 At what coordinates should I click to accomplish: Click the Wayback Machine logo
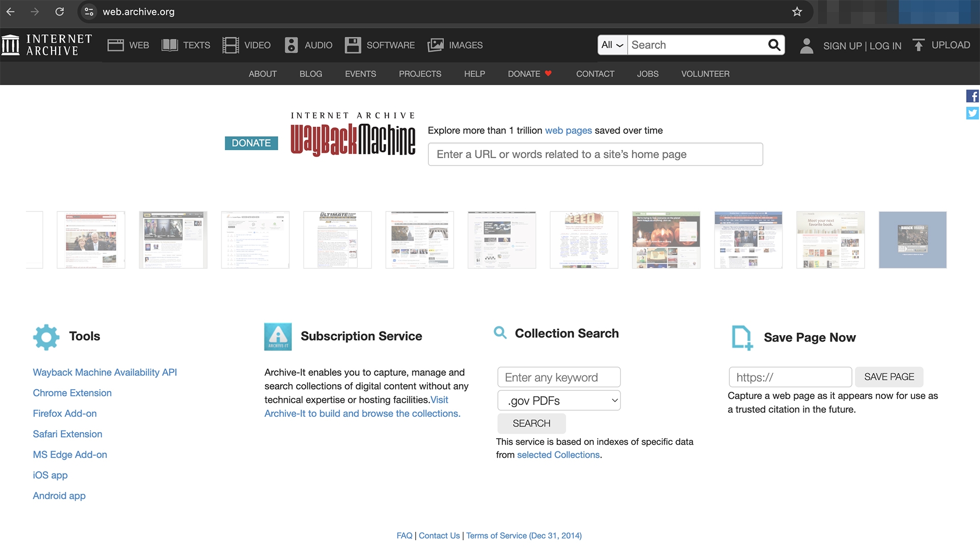(353, 134)
